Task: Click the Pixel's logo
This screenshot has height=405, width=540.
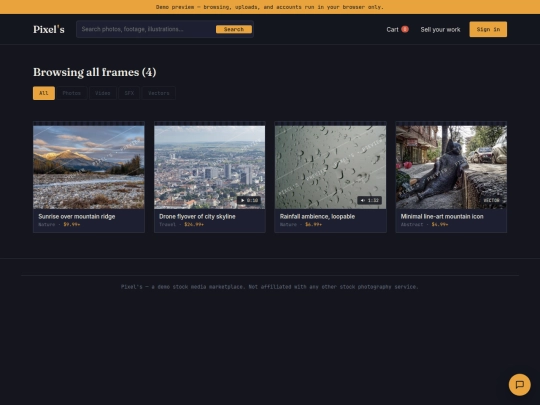Action: pyautogui.click(x=49, y=30)
